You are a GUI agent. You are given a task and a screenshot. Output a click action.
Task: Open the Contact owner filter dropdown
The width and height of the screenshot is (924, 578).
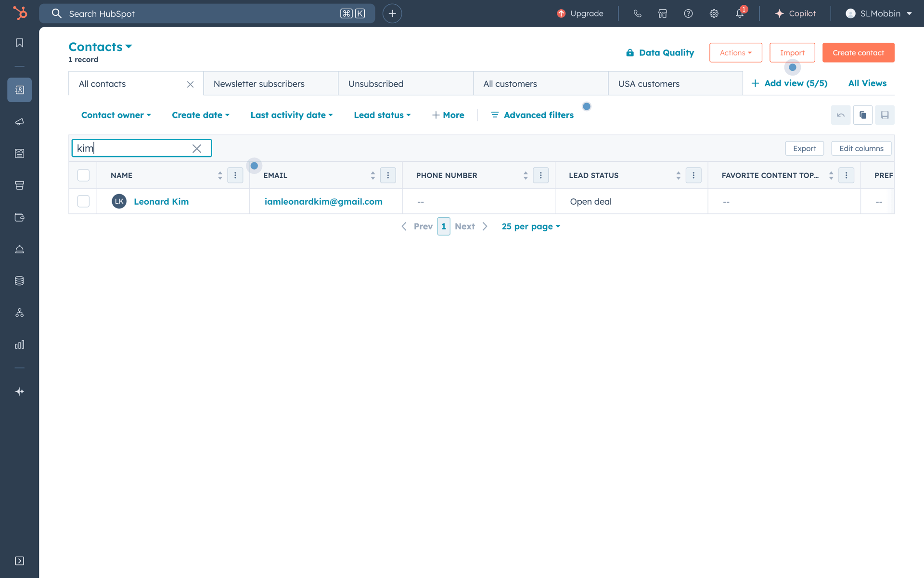tap(116, 115)
